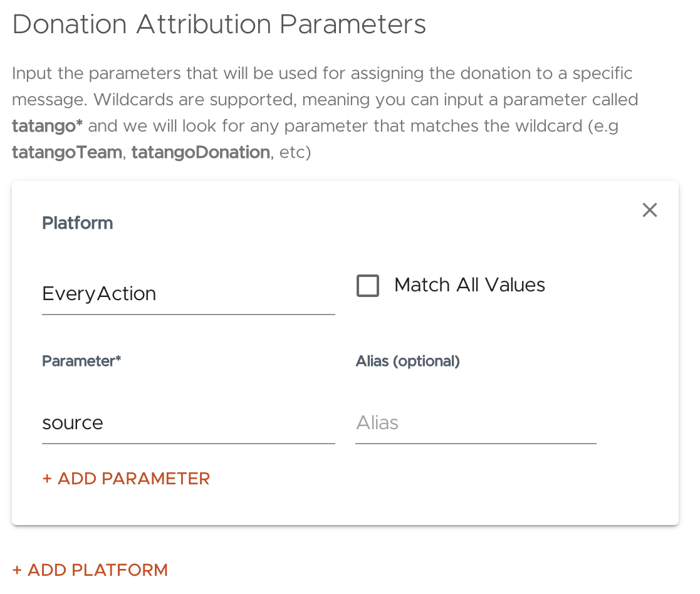This screenshot has height=594, width=700.
Task: Click the EveryAction text in the Platform field
Action: pos(99,294)
